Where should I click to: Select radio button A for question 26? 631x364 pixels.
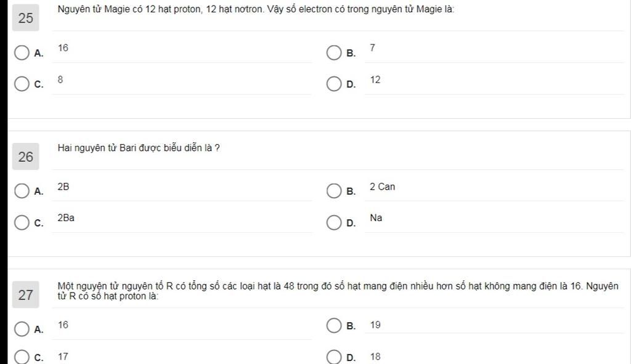pyautogui.click(x=22, y=191)
